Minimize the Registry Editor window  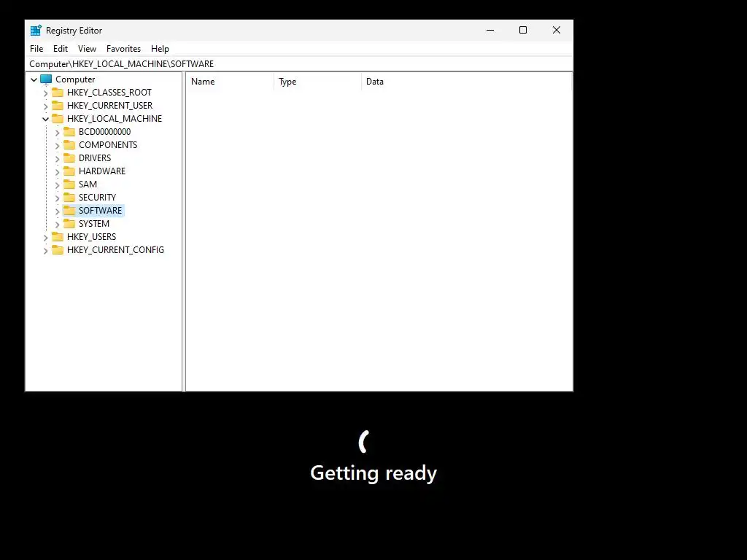click(x=490, y=30)
